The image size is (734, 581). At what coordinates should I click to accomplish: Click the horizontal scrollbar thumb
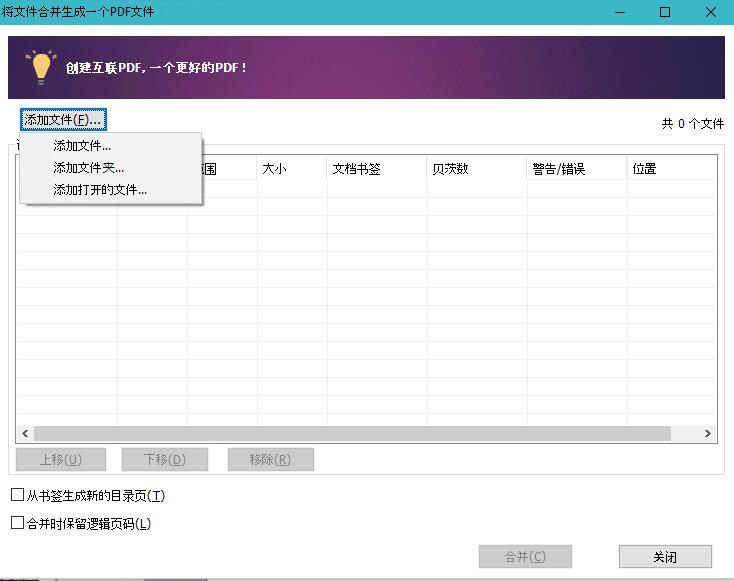tap(350, 434)
